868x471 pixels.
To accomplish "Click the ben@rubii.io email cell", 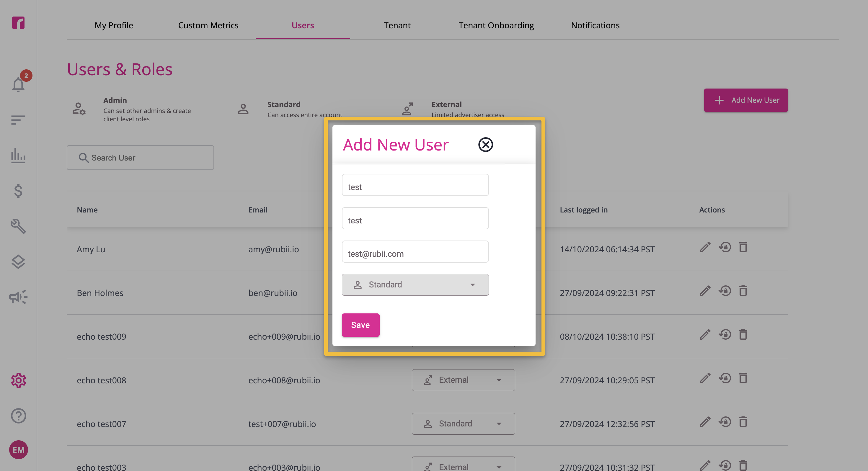I will [273, 293].
